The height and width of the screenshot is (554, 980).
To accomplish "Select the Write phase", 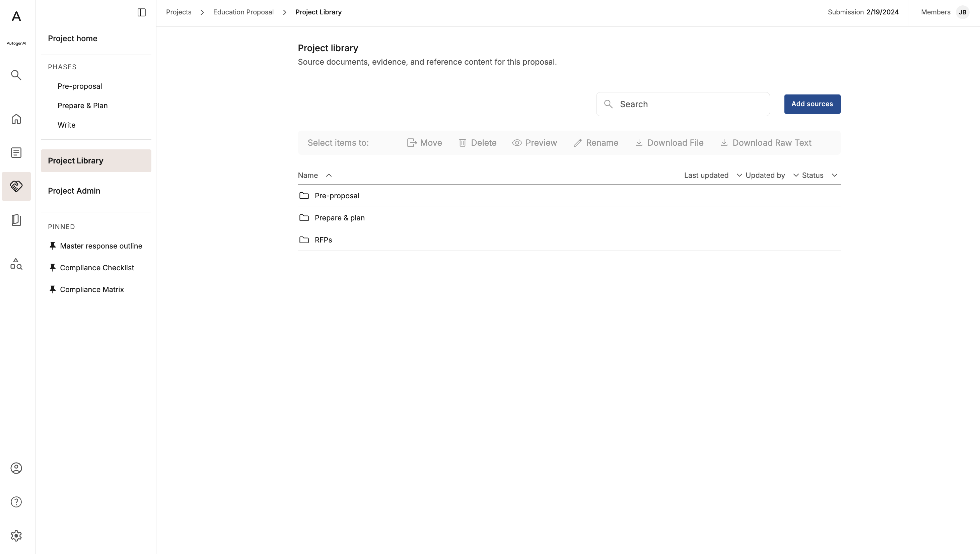I will click(x=67, y=125).
